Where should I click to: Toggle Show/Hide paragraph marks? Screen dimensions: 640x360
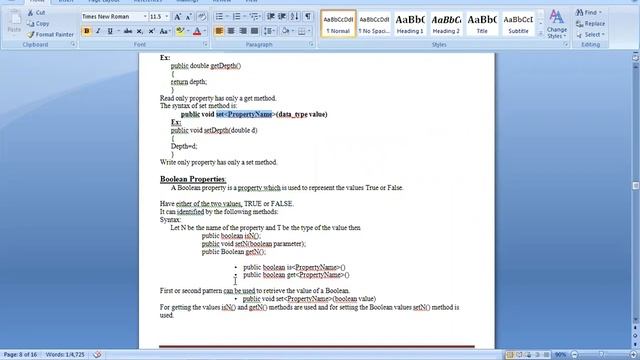click(x=308, y=17)
